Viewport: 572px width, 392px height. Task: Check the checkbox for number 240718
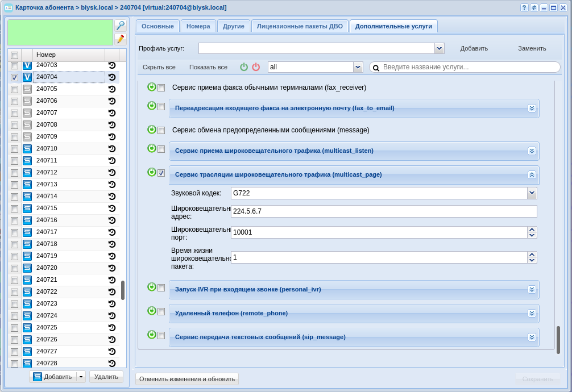pyautogui.click(x=15, y=244)
